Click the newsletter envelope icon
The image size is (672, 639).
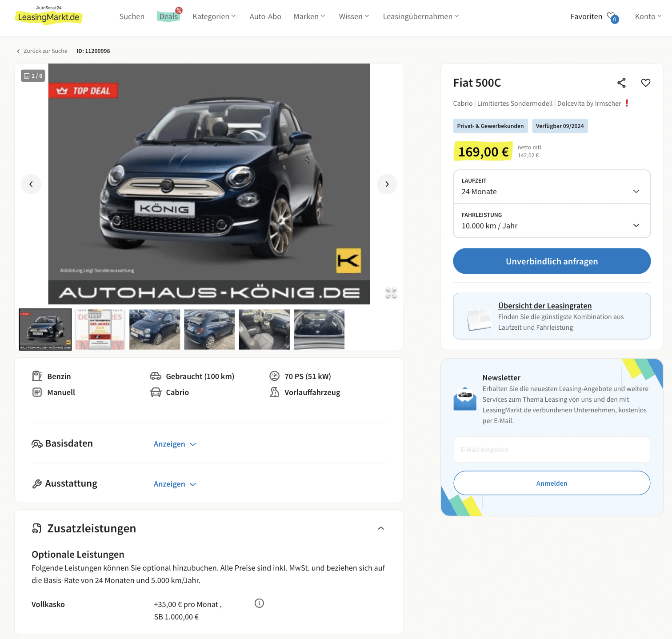click(465, 399)
